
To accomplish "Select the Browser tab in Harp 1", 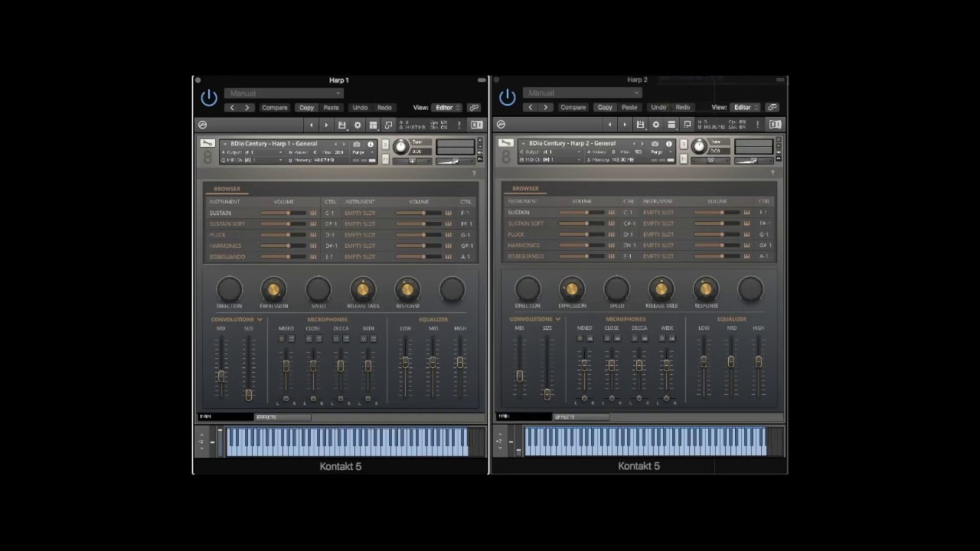I will click(227, 188).
